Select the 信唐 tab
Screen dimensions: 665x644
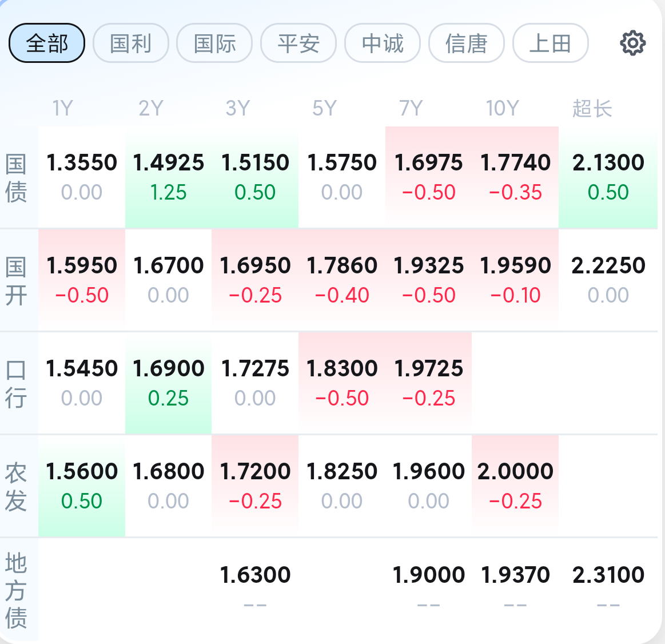[x=467, y=43]
